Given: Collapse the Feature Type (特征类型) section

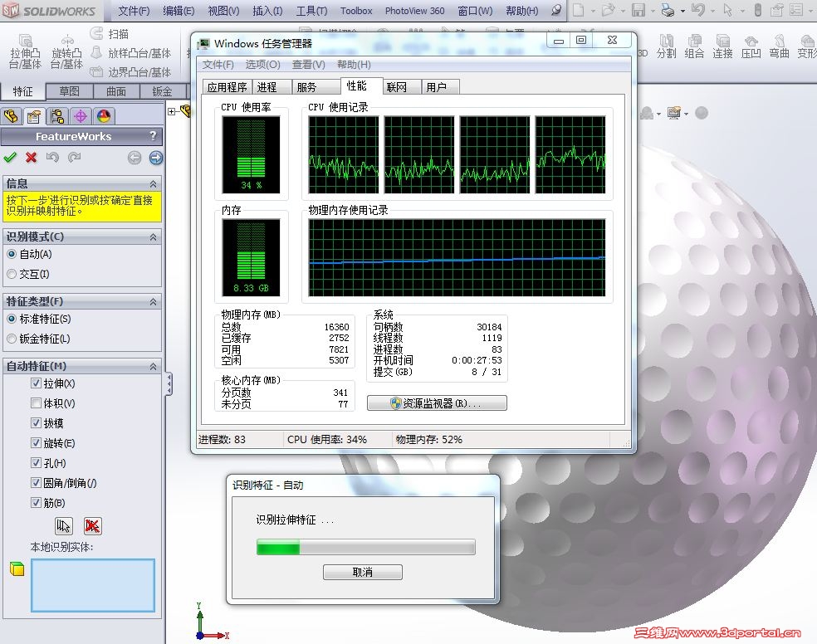Looking at the screenshot, I should (153, 302).
